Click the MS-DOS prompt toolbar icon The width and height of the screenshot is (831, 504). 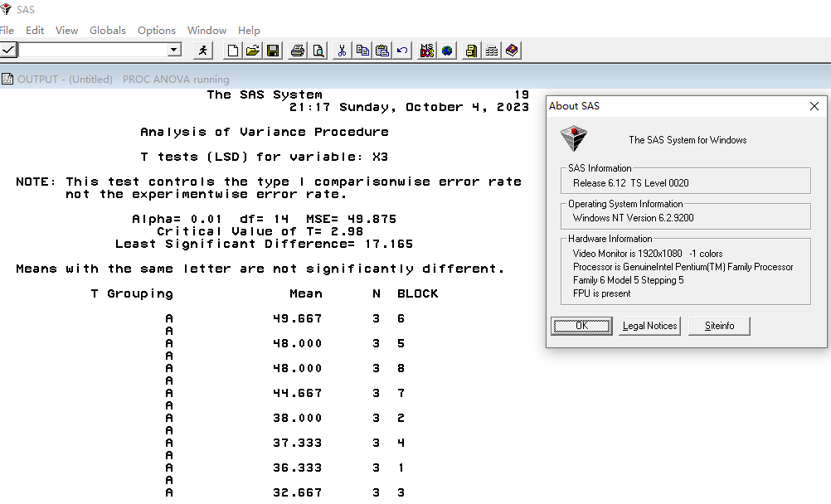tap(427, 51)
